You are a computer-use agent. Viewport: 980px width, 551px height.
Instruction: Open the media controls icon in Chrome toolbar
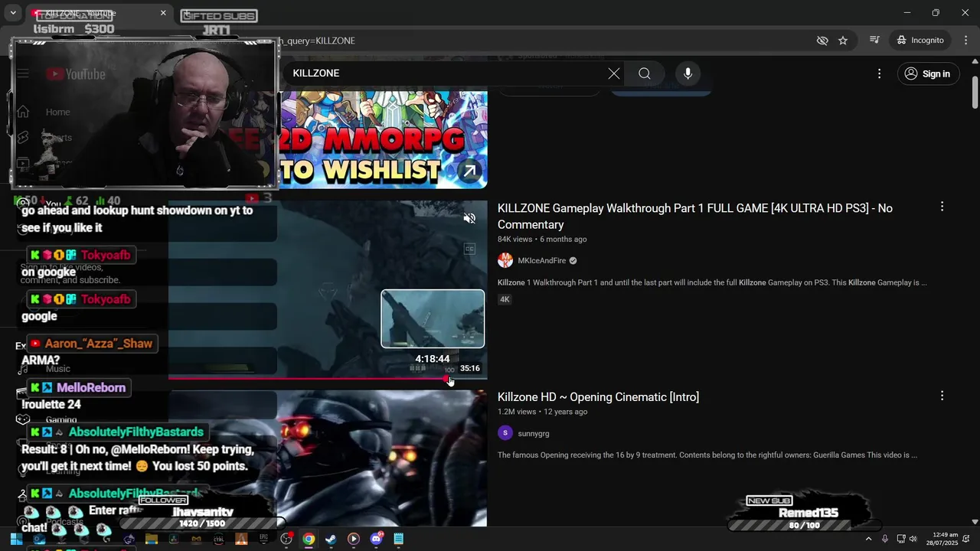coord(874,41)
